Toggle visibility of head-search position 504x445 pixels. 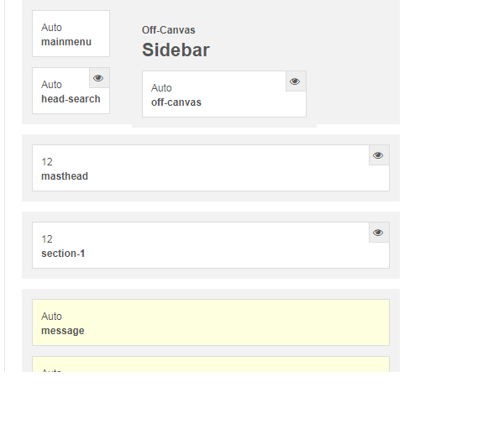[98, 78]
